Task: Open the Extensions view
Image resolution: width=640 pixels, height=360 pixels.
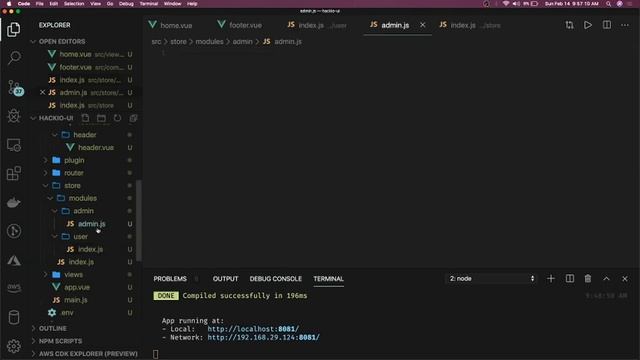Action: click(x=14, y=173)
